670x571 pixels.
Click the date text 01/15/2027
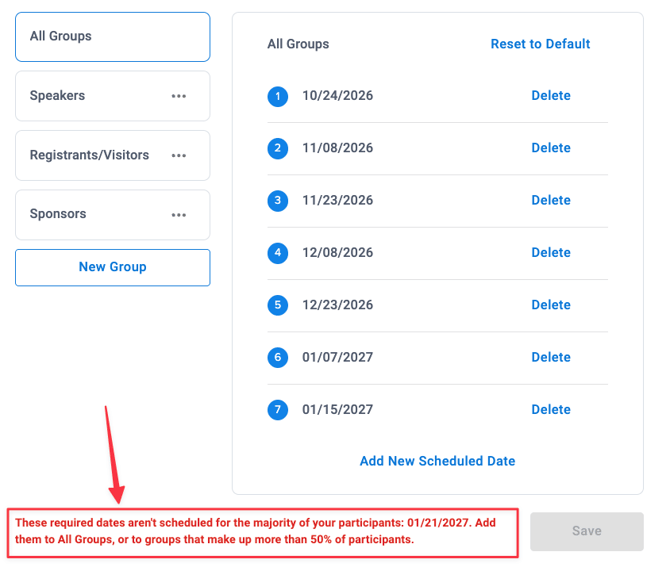(x=338, y=410)
